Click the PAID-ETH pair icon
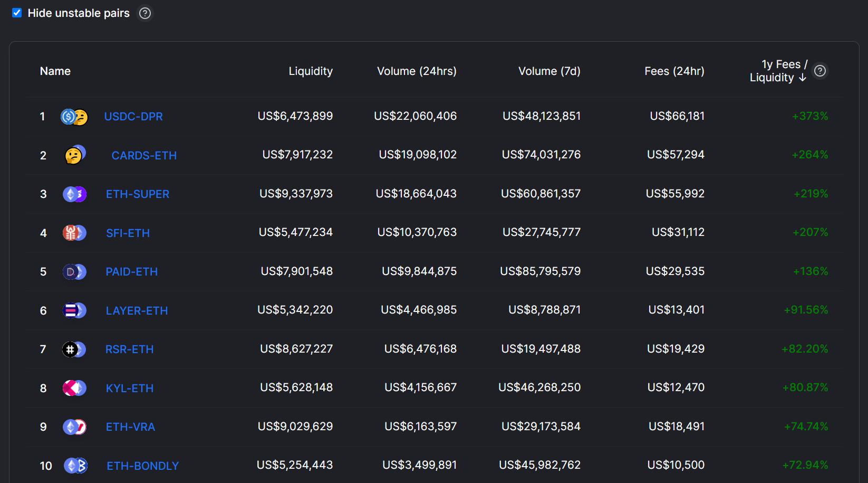The width and height of the screenshot is (868, 483). coord(74,271)
